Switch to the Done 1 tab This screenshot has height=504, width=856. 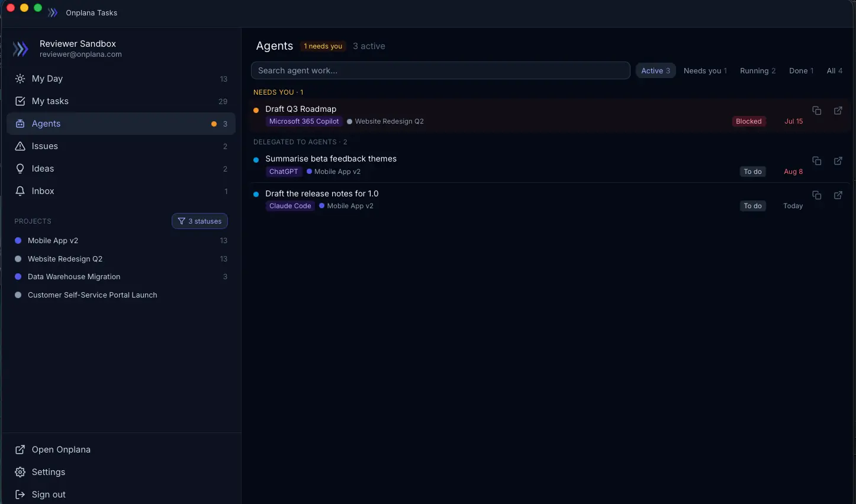pyautogui.click(x=801, y=70)
